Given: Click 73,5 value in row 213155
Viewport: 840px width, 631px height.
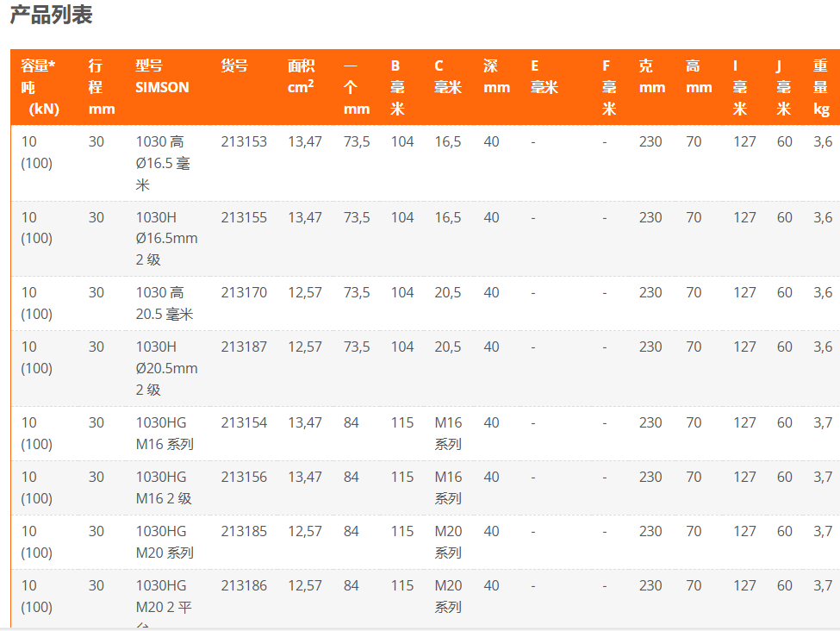Looking at the screenshot, I should 357,217.
